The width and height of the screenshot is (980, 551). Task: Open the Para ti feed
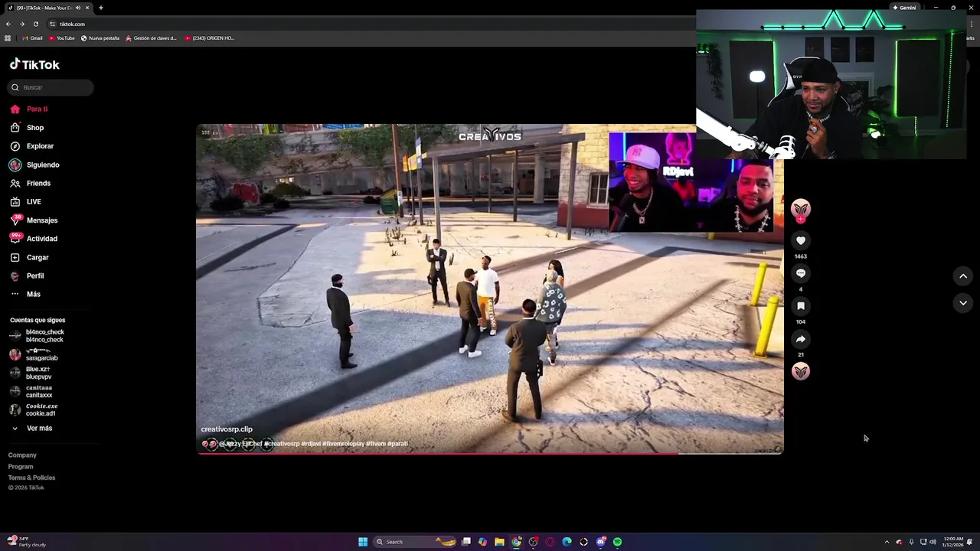[x=29, y=109]
